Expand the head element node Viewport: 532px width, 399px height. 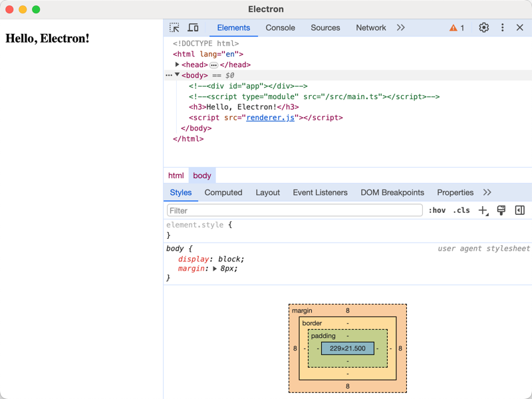coord(178,65)
